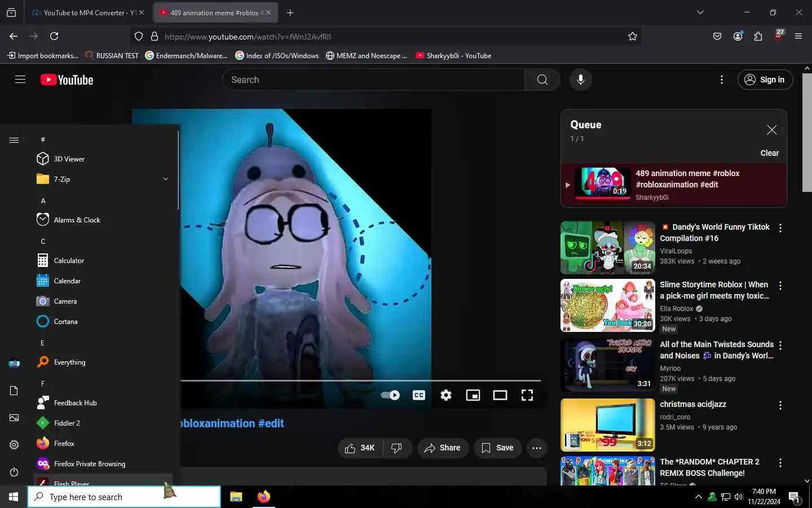Open options for RANDOM CHAPTER 2 video

coord(780,463)
